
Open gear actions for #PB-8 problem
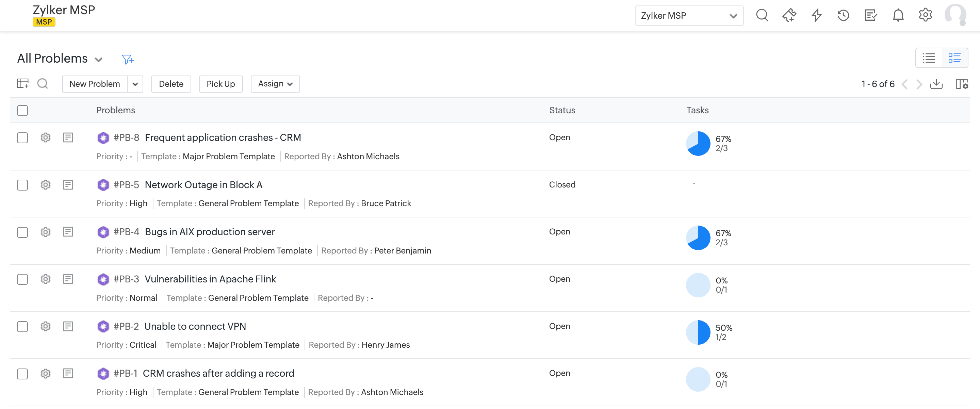pos(46,137)
